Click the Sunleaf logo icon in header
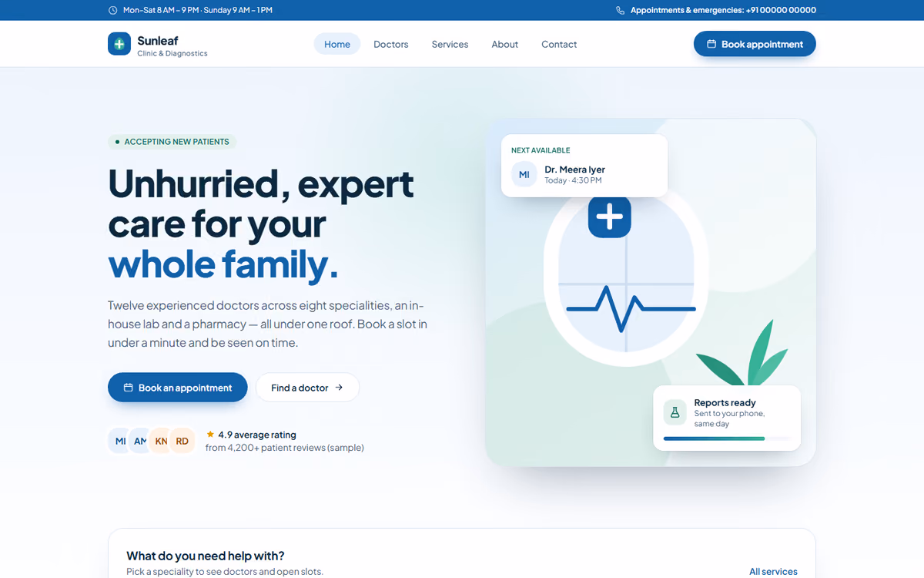This screenshot has width=924, height=578. point(119,44)
